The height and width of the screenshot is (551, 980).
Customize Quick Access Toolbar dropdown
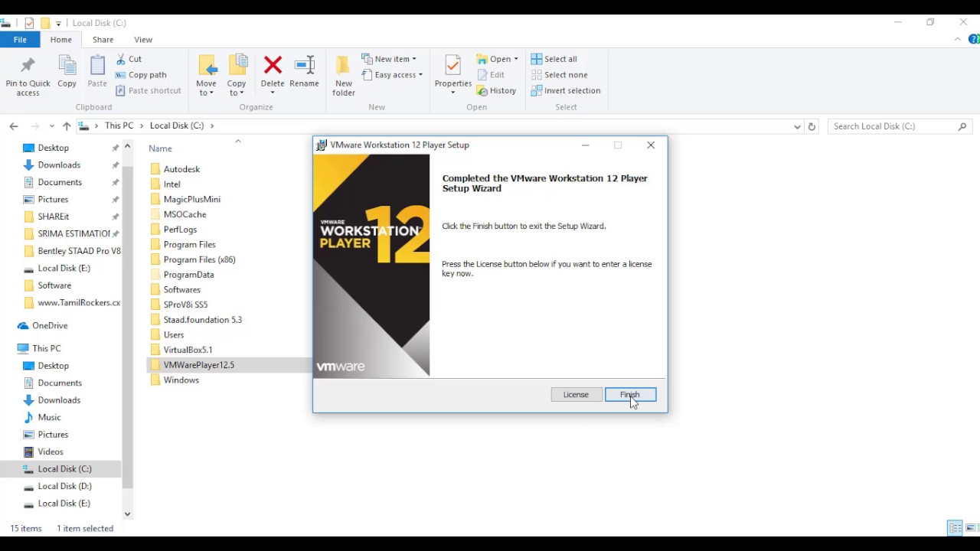tap(58, 23)
